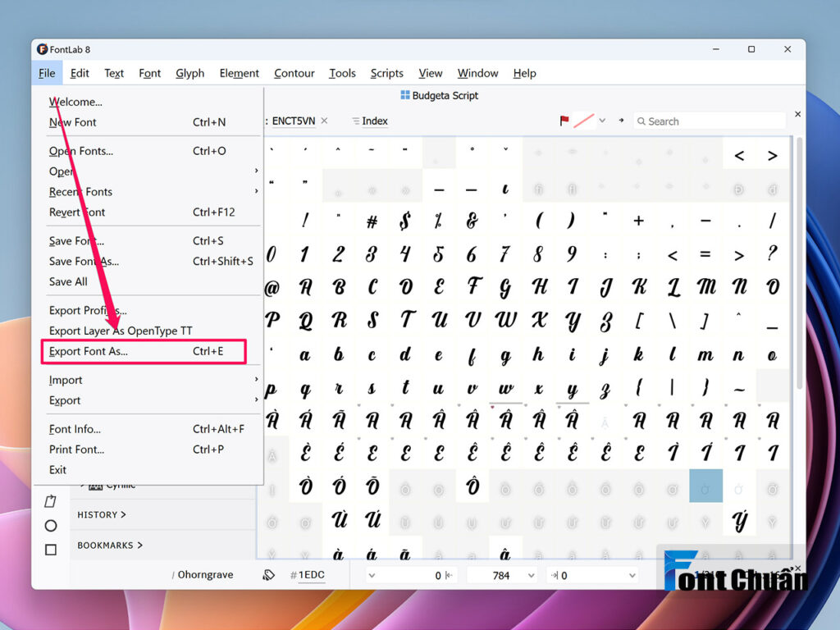Select the question mark glyph cell
Image resolution: width=840 pixels, height=630 pixels.
coord(772,254)
